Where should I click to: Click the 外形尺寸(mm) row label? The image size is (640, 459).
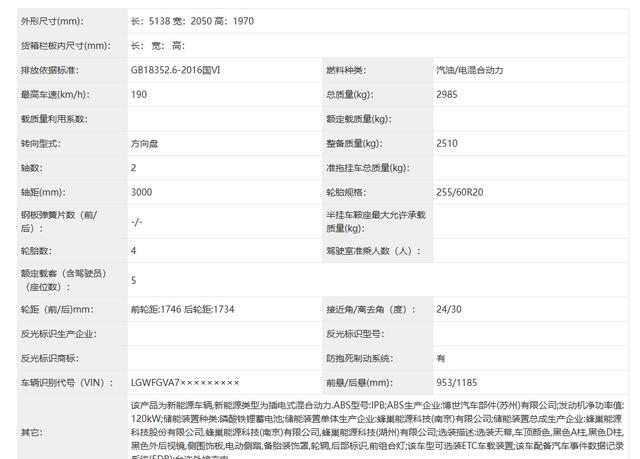click(57, 21)
